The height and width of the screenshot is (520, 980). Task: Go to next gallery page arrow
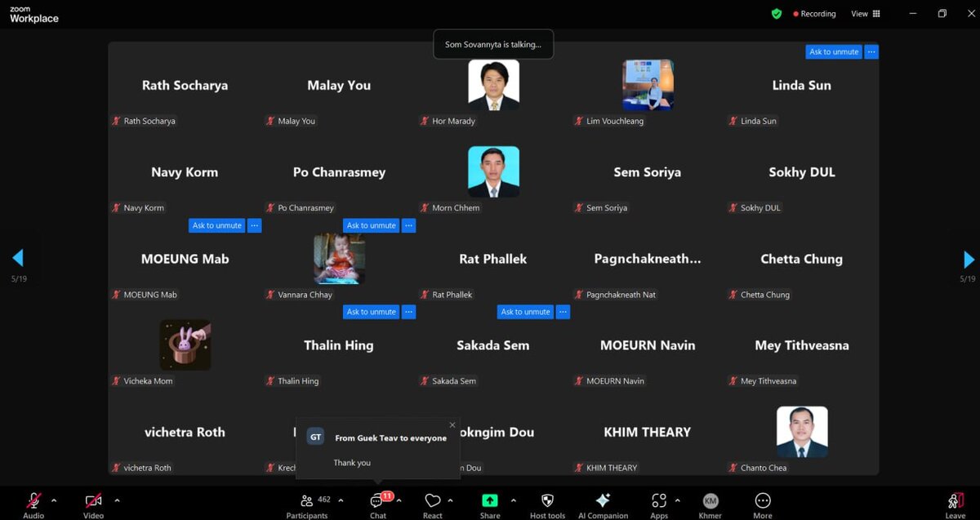(x=969, y=260)
